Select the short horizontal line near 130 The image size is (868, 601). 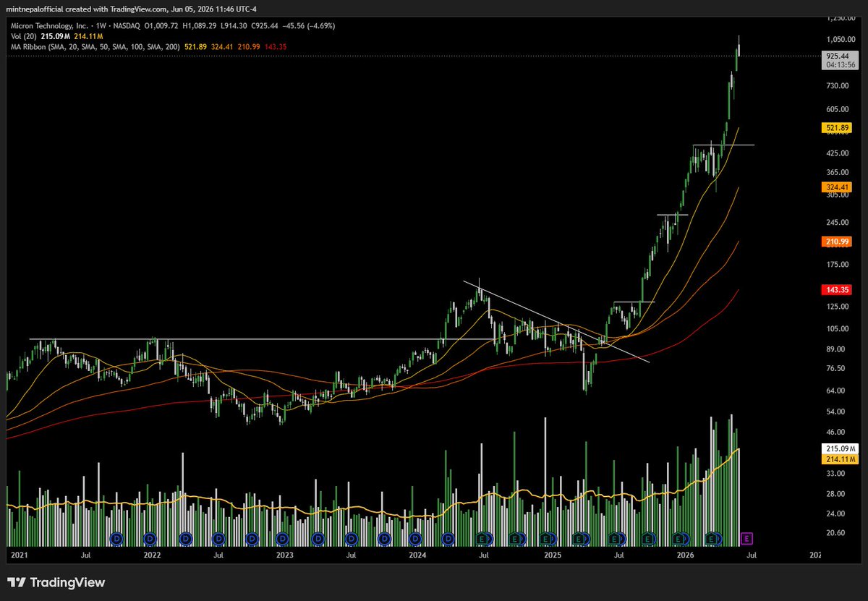(634, 302)
